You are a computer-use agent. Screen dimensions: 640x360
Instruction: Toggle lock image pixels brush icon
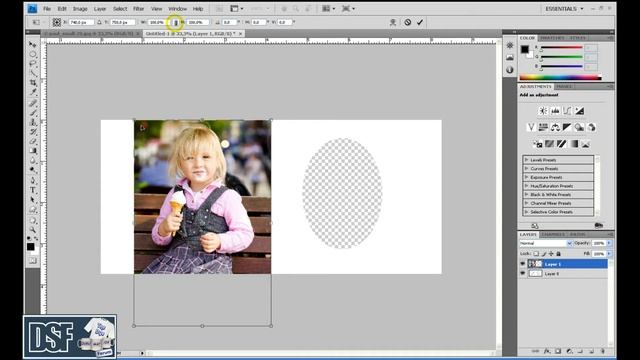click(x=544, y=253)
